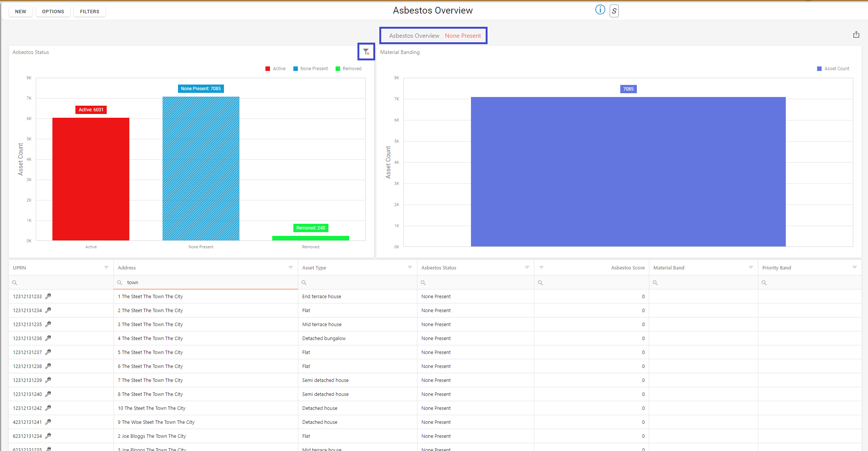Click the red Active bar
Image resolution: width=868 pixels, height=451 pixels.
91,179
